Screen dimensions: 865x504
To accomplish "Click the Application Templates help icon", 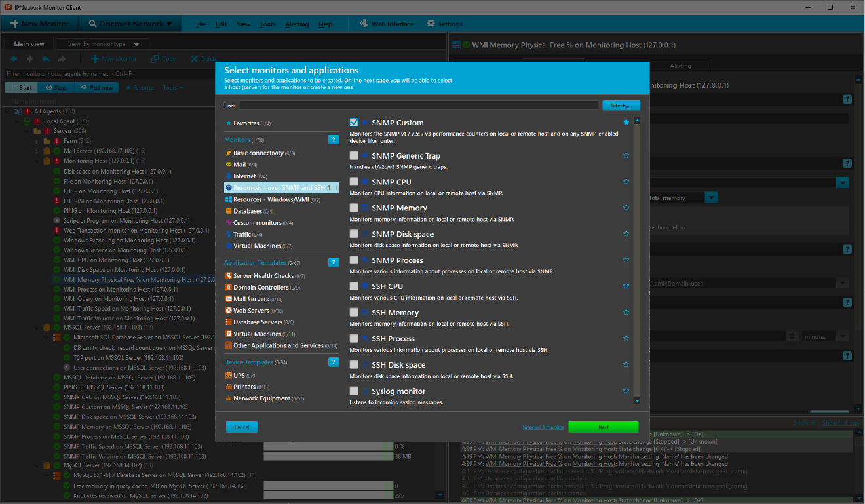I will click(334, 262).
